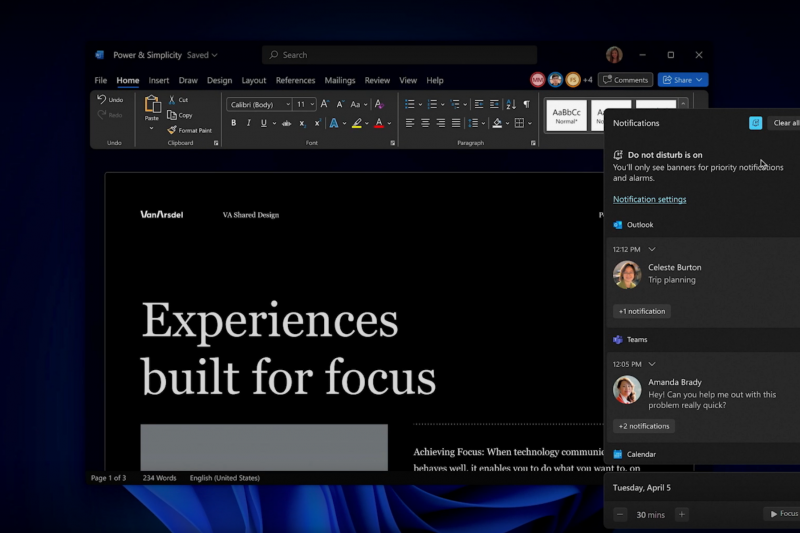The image size is (800, 533).
Task: Increase paragraph indent
Action: [x=494, y=104]
